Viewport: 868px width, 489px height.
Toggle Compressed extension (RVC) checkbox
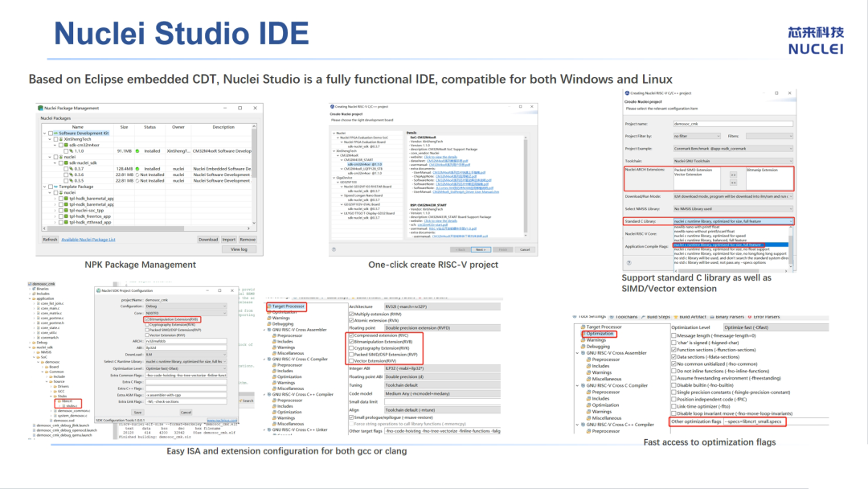click(x=351, y=335)
